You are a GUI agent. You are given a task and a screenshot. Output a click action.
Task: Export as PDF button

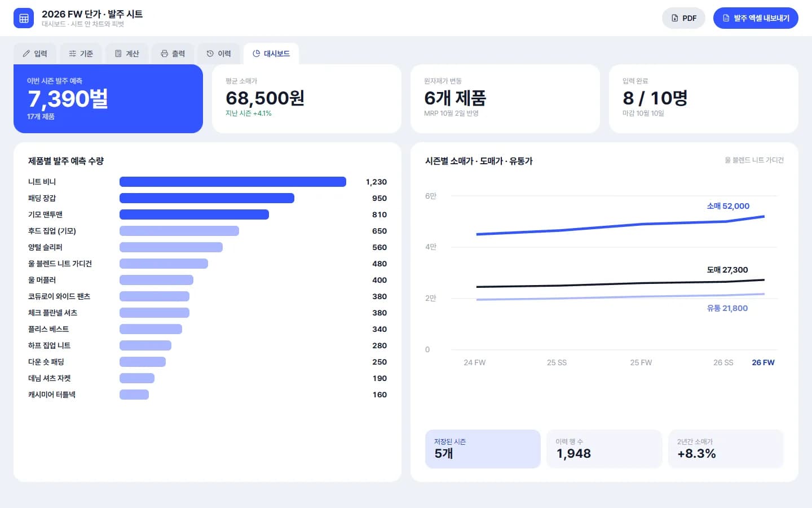[x=683, y=18]
